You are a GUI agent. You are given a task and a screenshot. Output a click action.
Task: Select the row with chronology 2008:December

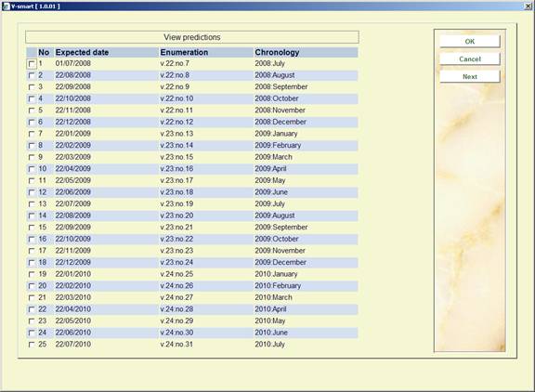pos(192,122)
